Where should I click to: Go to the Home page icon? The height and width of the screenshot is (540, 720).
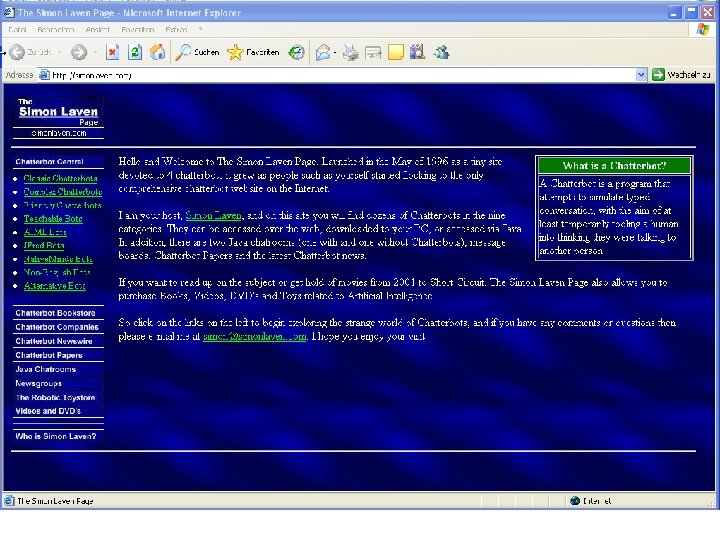(157, 52)
